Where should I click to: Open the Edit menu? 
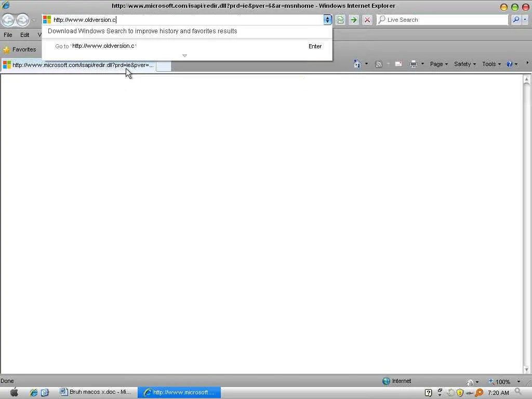(x=24, y=35)
